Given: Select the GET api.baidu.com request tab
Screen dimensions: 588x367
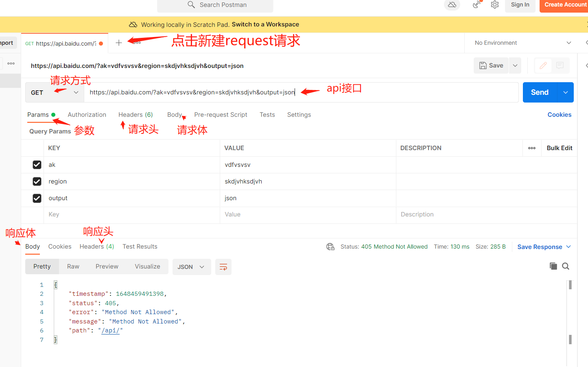Looking at the screenshot, I should (x=64, y=43).
